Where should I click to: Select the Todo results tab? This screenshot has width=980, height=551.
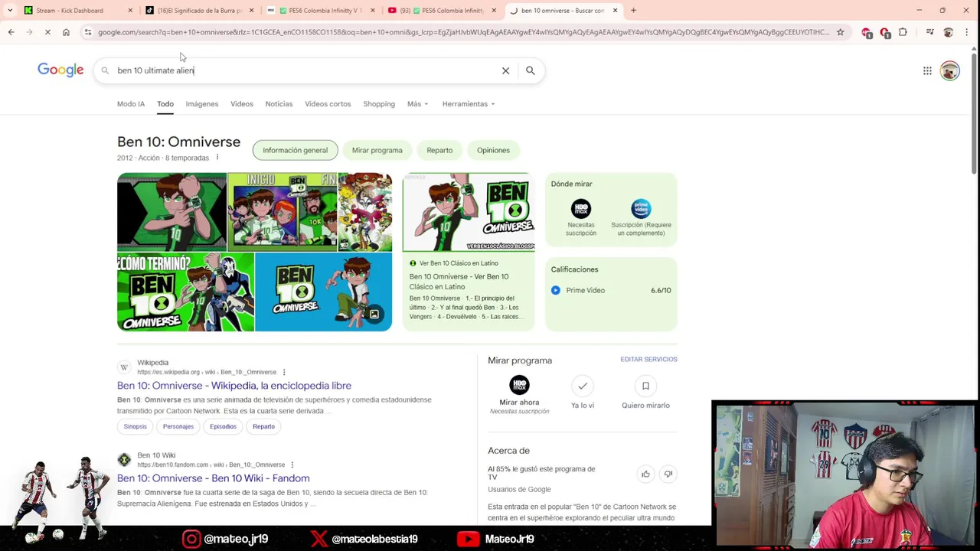(165, 104)
